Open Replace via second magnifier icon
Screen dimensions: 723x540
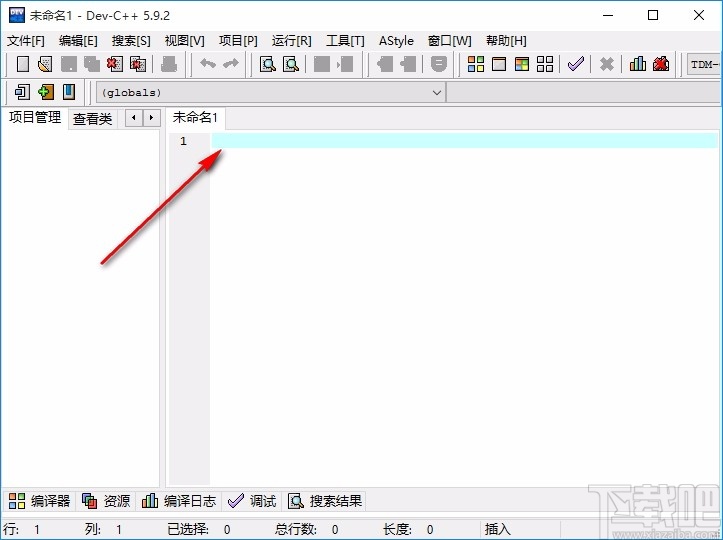(x=290, y=64)
